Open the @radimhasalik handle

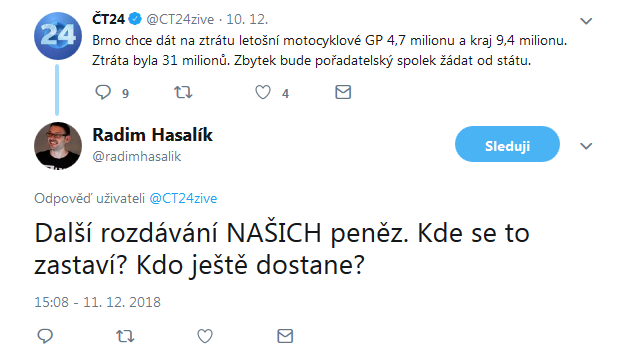pyautogui.click(x=137, y=157)
